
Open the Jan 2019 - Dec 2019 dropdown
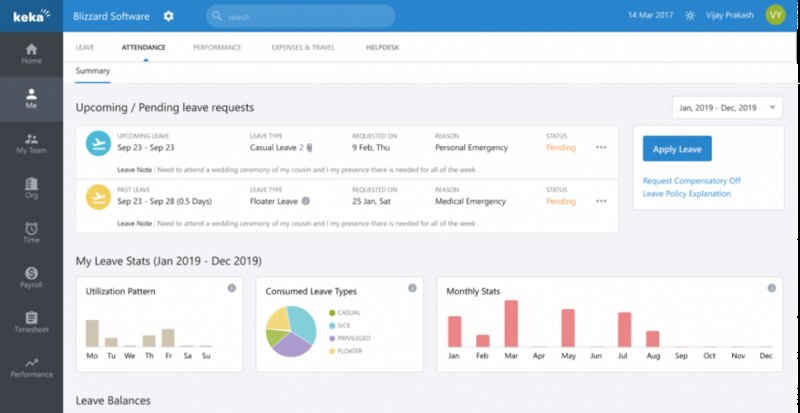pos(728,107)
